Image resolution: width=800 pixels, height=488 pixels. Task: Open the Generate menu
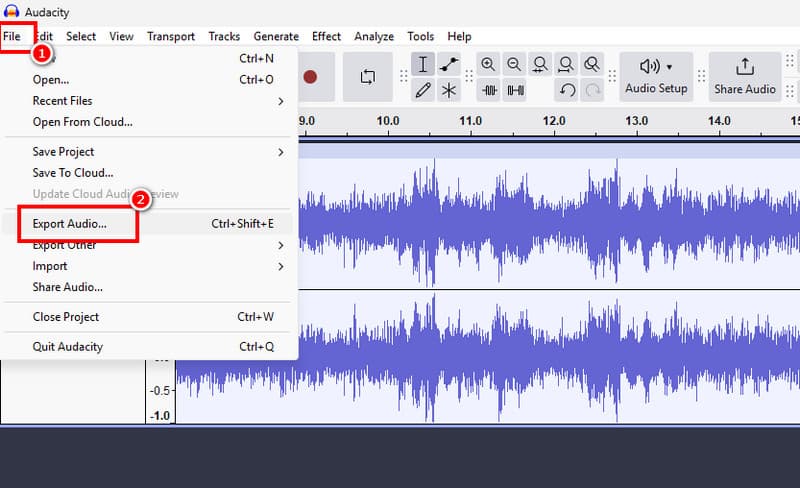click(276, 37)
